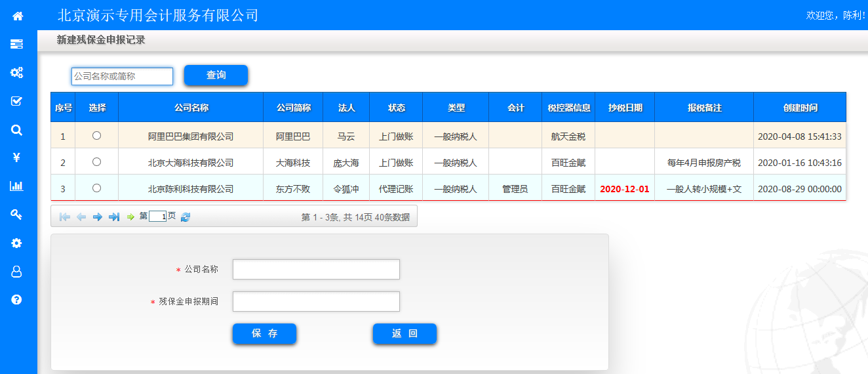Click the 一般人转小规模+文 remark cell
Viewport: 868px width, 374px height.
pyautogui.click(x=704, y=188)
